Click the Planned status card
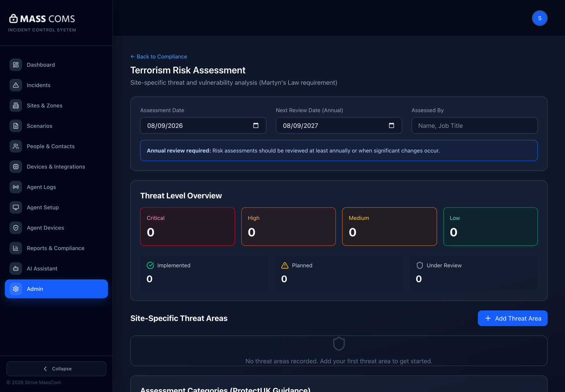 (x=339, y=273)
